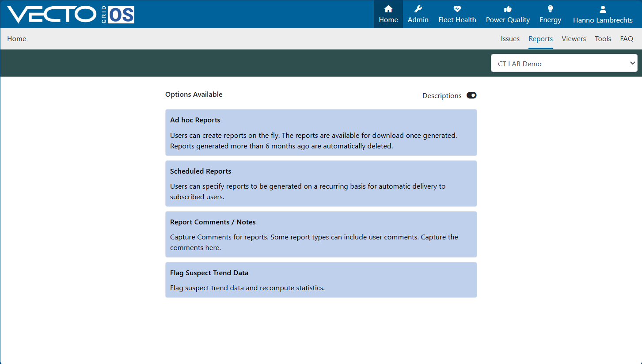Click the Energy lightbulb icon

click(550, 9)
